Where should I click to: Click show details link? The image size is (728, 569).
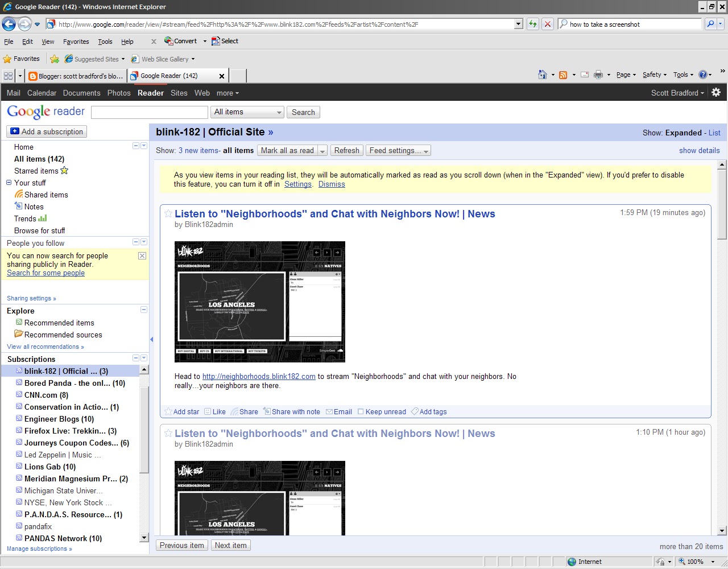[699, 151]
